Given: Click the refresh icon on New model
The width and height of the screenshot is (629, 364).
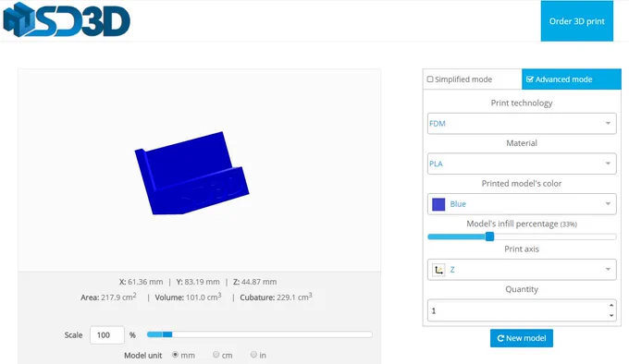Looking at the screenshot, I should [x=500, y=338].
